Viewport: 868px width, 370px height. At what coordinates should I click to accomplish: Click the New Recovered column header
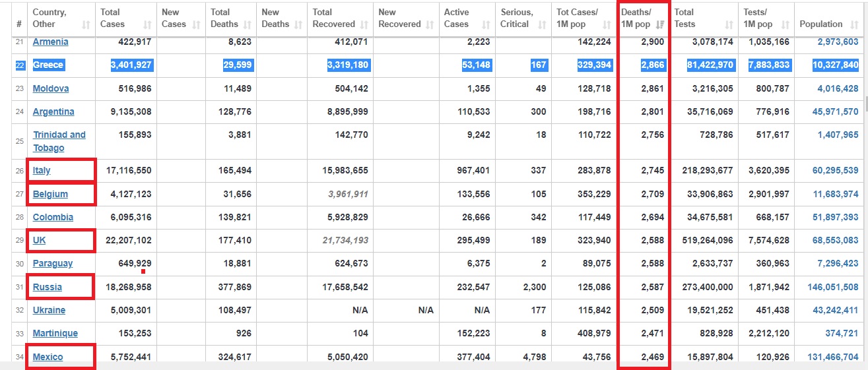coord(399,18)
